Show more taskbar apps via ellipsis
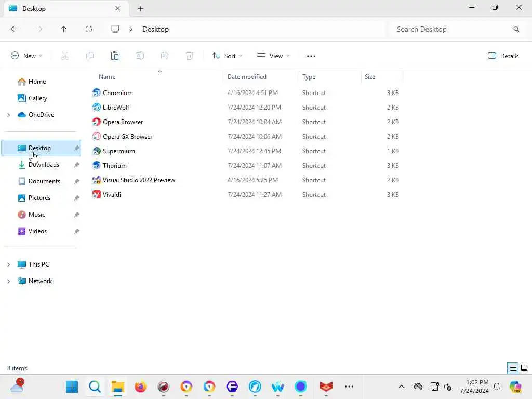Image resolution: width=532 pixels, height=399 pixels. point(349,387)
